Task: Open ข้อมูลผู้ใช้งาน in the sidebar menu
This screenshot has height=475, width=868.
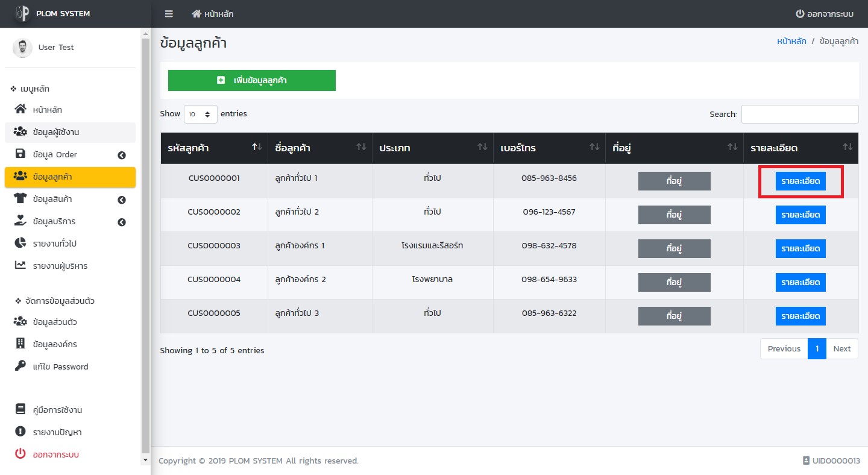Action: pyautogui.click(x=56, y=132)
